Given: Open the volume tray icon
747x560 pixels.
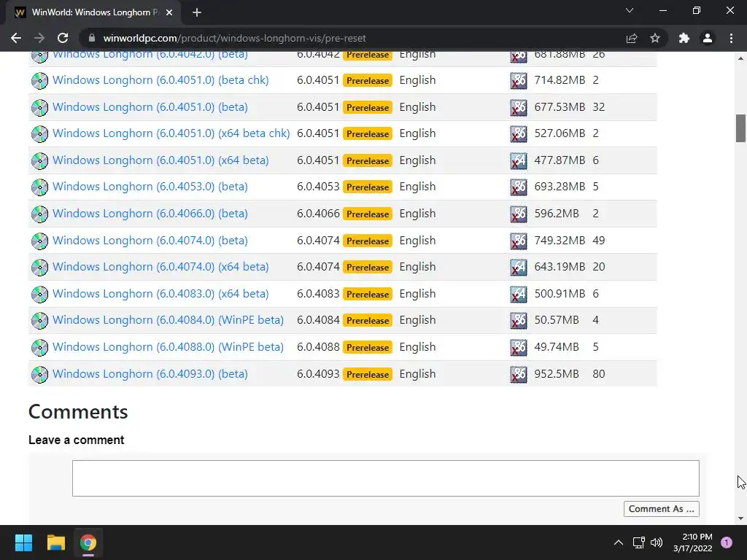Looking at the screenshot, I should (x=657, y=542).
